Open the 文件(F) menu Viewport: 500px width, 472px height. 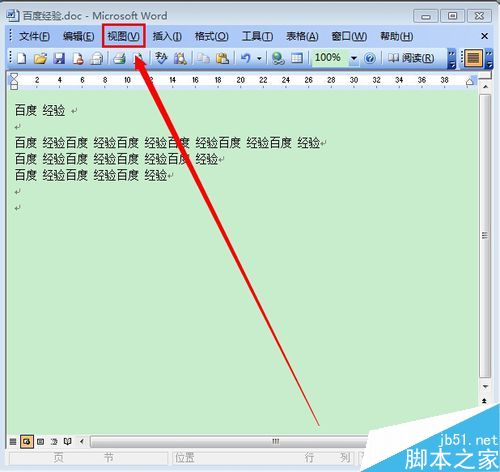[x=34, y=36]
